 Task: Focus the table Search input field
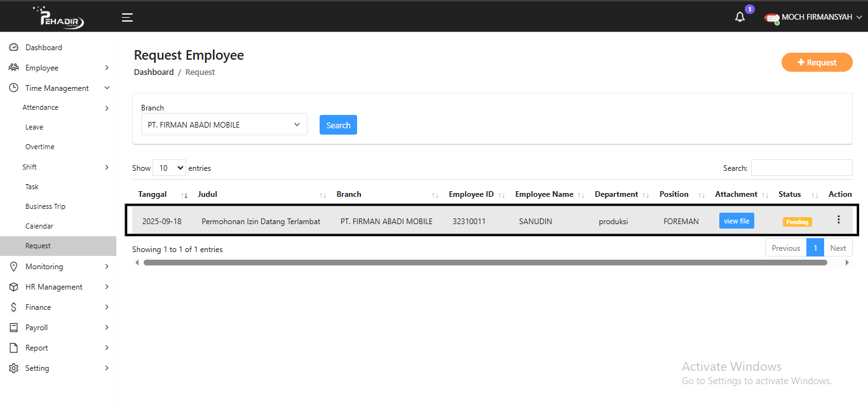[x=801, y=168]
